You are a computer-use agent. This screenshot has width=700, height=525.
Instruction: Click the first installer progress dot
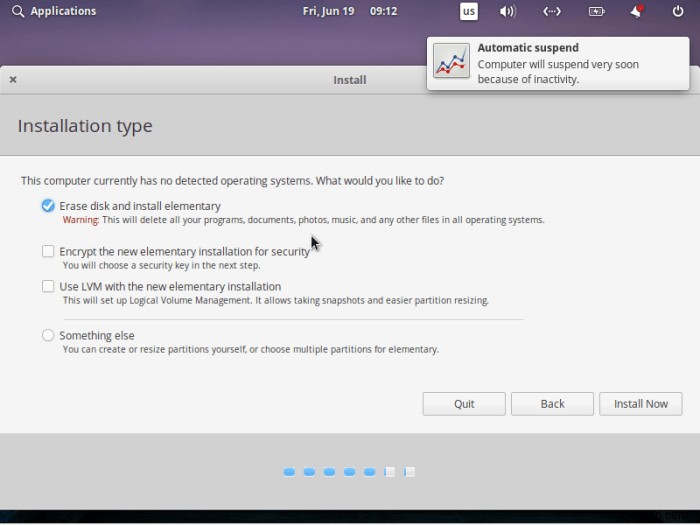click(x=289, y=472)
